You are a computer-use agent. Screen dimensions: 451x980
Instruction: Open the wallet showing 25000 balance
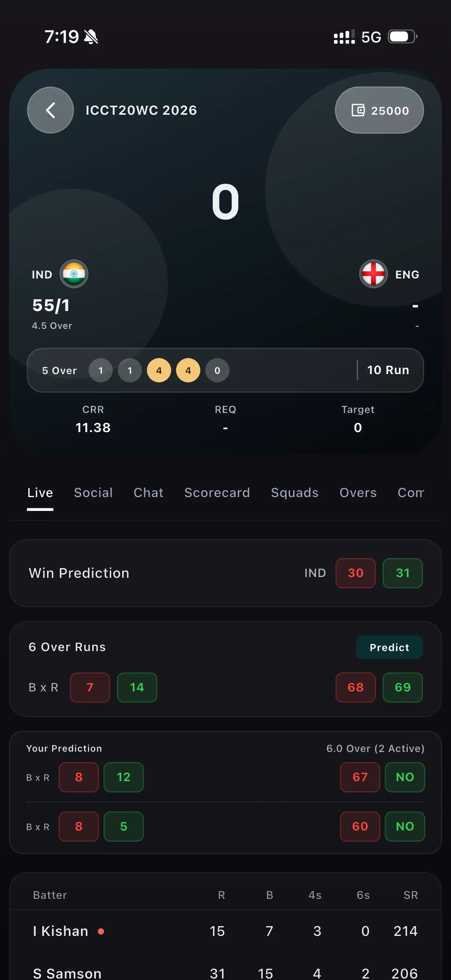coord(379,110)
